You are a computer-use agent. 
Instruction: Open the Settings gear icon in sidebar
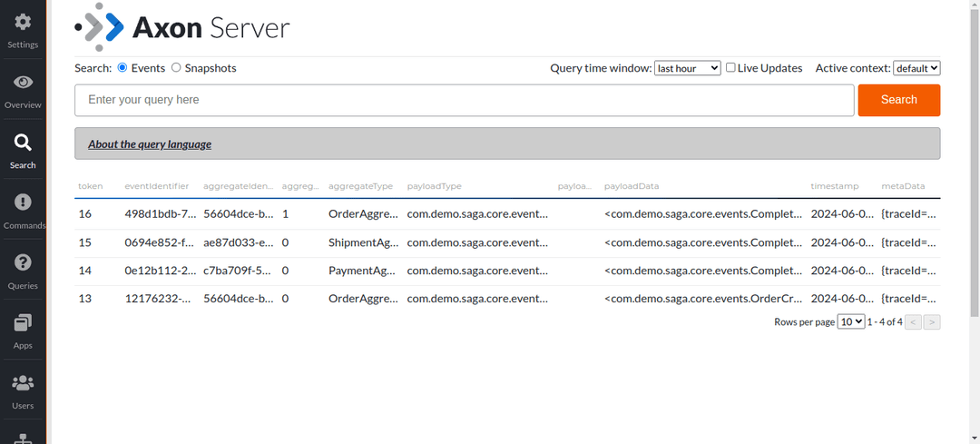pos(23,23)
